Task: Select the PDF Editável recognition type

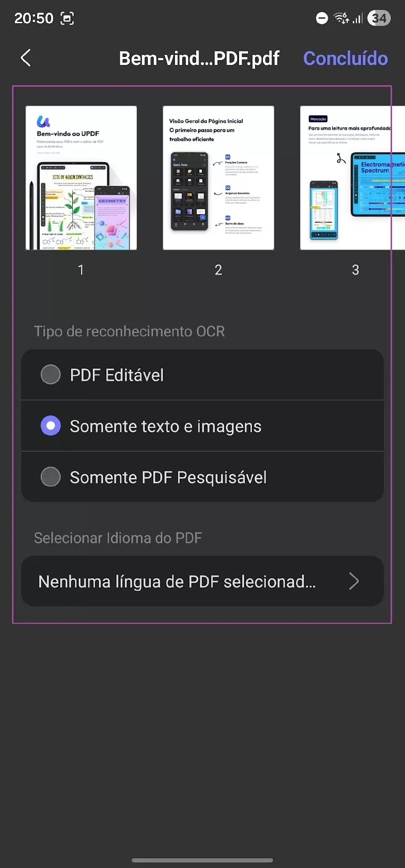Action: point(202,374)
